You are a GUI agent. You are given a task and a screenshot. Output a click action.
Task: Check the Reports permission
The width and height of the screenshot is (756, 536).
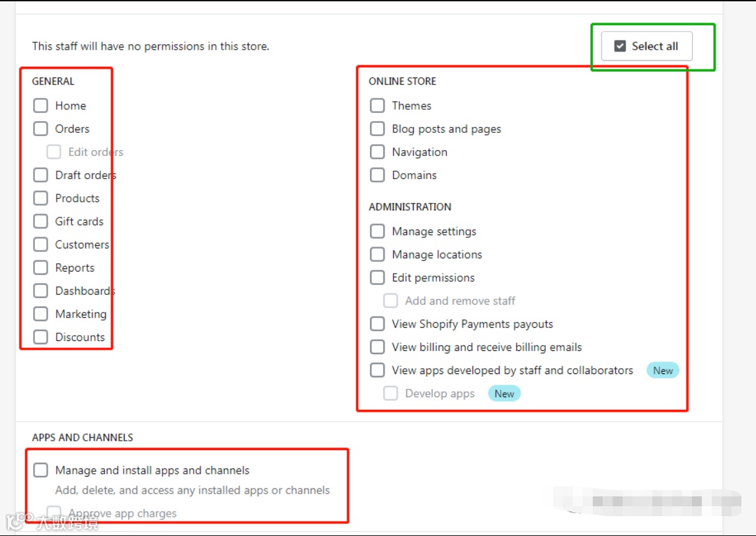coord(41,268)
